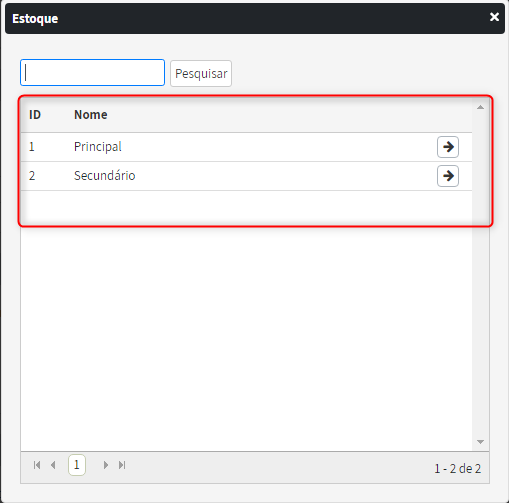Choose Secundário with its arrow button
The image size is (509, 503).
448,176
